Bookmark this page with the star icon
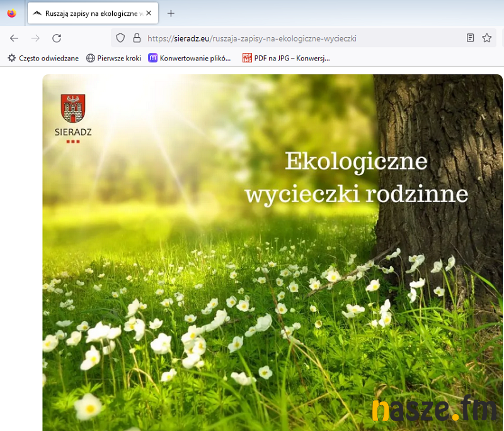Image resolution: width=504 pixels, height=431 pixels. 486,38
